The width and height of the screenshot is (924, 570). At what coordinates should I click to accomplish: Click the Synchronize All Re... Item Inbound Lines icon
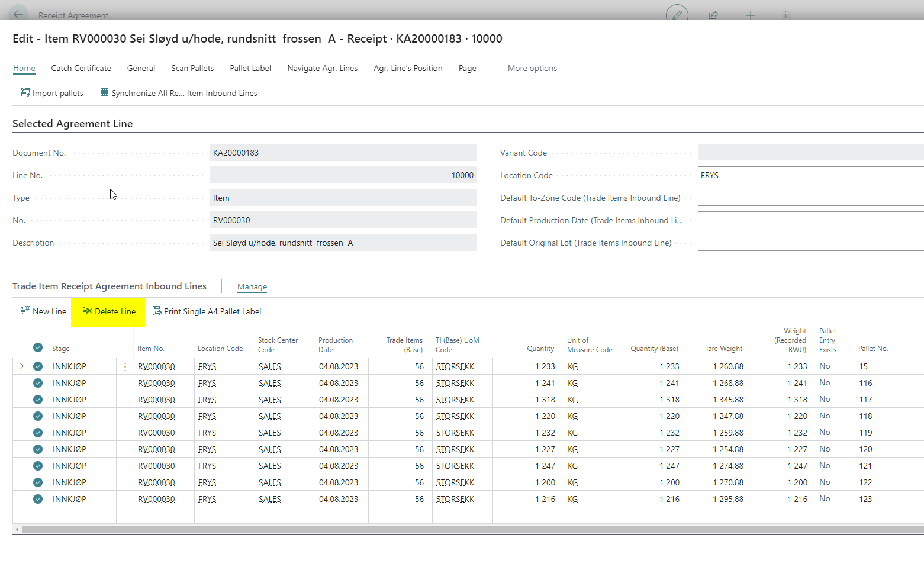tap(104, 92)
